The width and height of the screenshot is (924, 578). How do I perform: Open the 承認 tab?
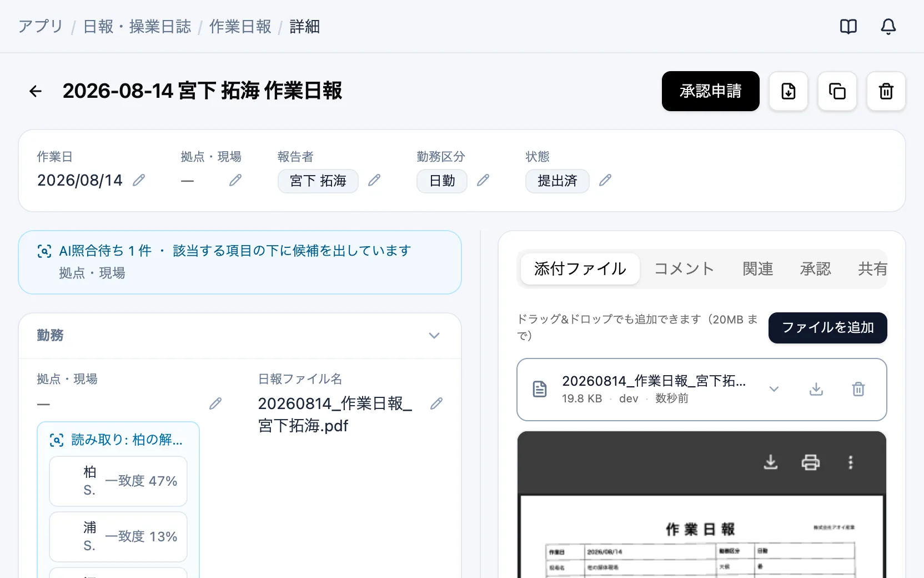point(816,269)
